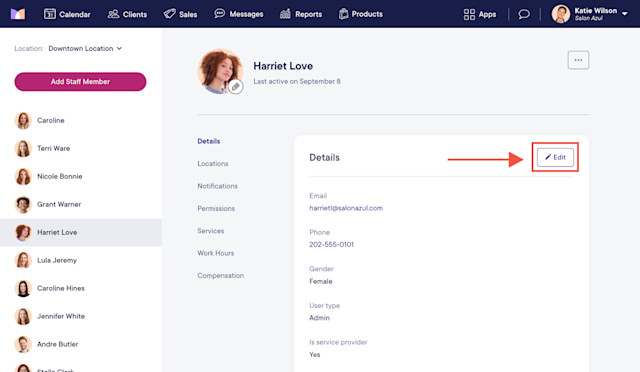
Task: Select Terri Ware in the staff list
Action: 81,148
